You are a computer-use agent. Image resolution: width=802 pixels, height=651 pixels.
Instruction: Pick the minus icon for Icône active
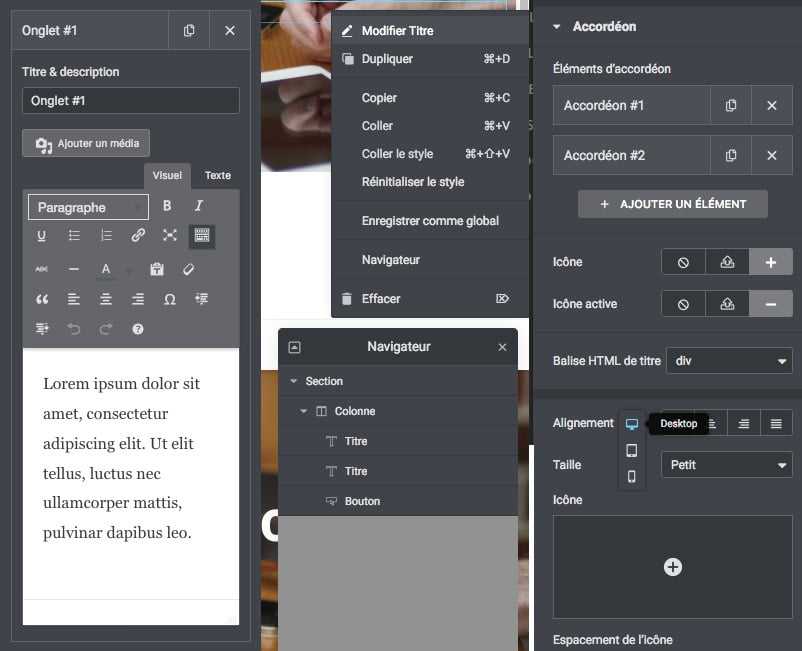click(x=770, y=304)
